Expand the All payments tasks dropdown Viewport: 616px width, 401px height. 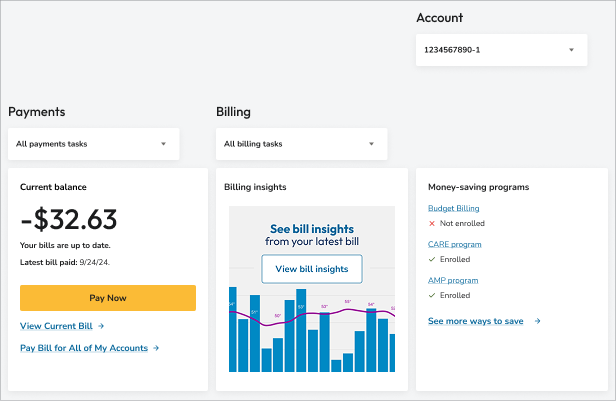pos(93,144)
